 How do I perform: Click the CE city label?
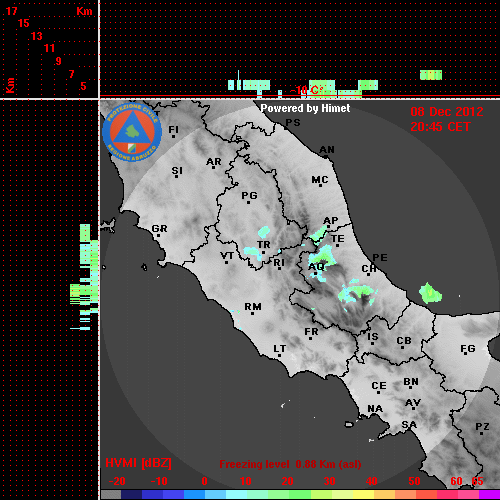point(379,386)
